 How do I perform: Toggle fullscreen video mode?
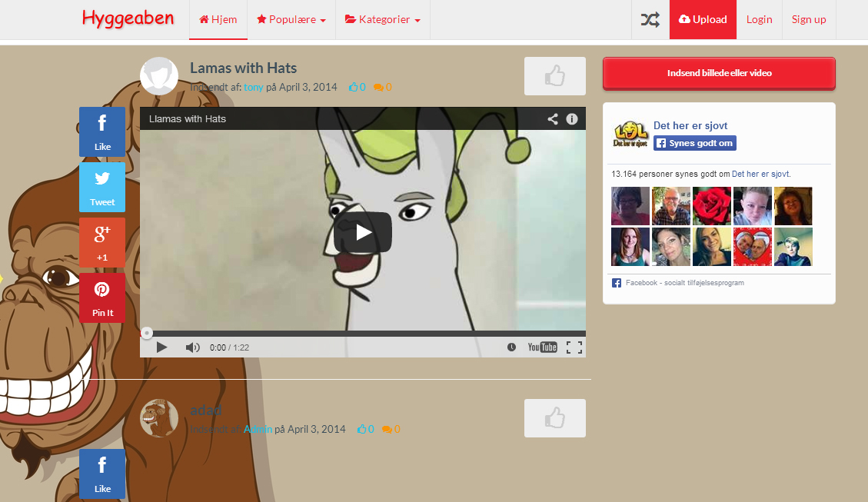(574, 347)
